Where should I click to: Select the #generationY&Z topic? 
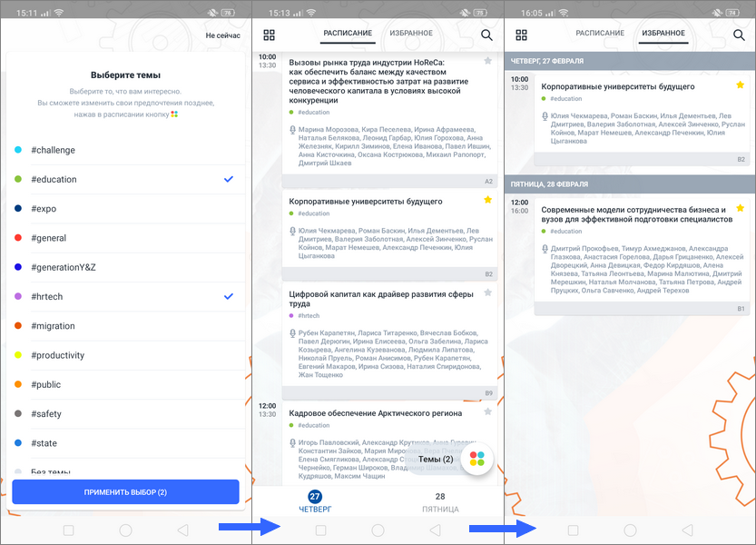[x=125, y=267]
